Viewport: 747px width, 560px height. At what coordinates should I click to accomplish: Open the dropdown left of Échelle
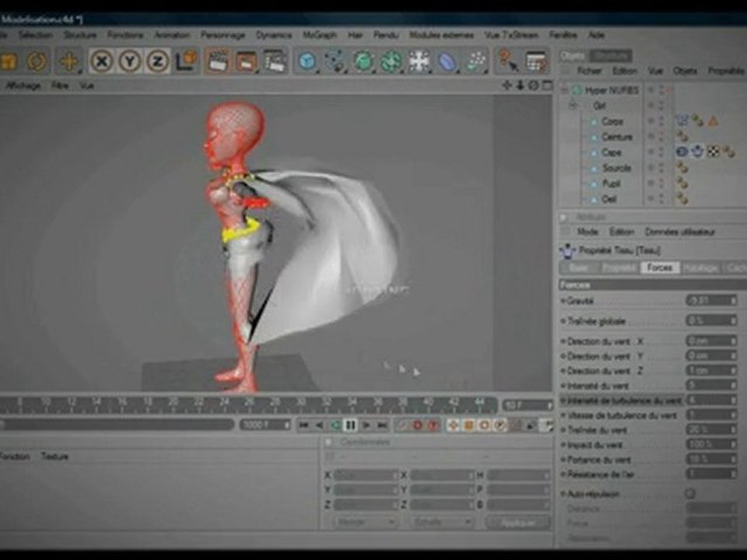tap(364, 523)
